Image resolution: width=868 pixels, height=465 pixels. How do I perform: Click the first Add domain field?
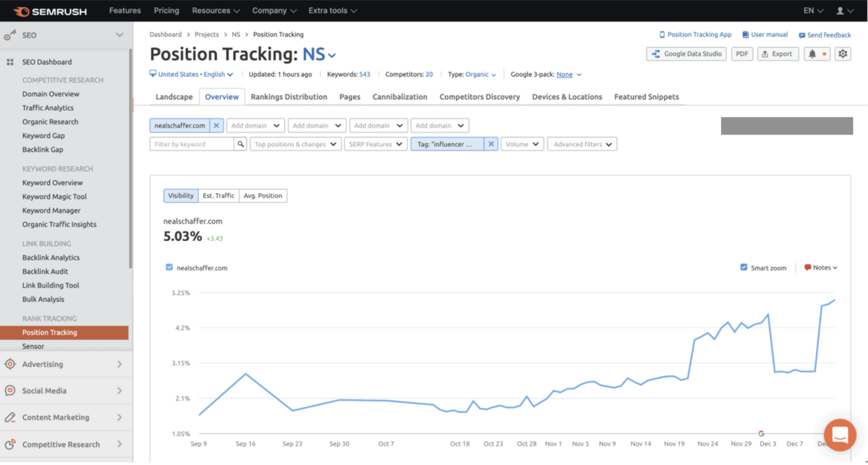tap(255, 126)
